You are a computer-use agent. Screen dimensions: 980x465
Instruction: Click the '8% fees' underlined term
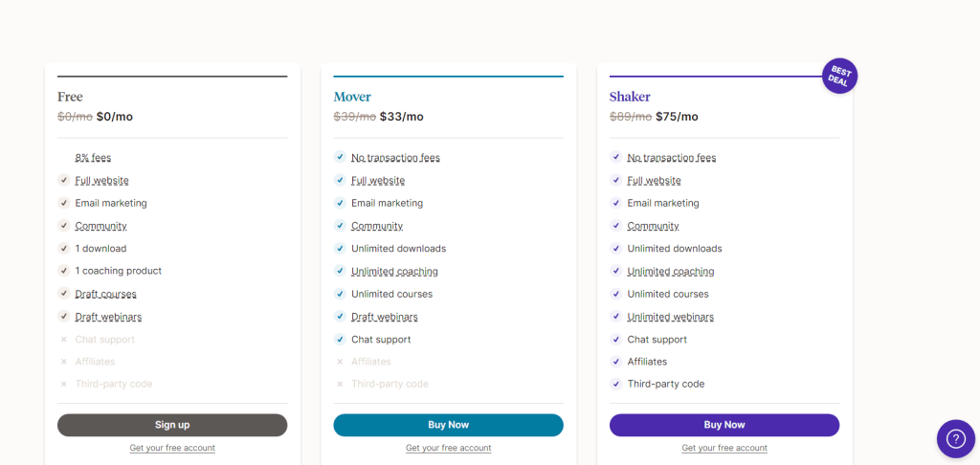tap(93, 158)
